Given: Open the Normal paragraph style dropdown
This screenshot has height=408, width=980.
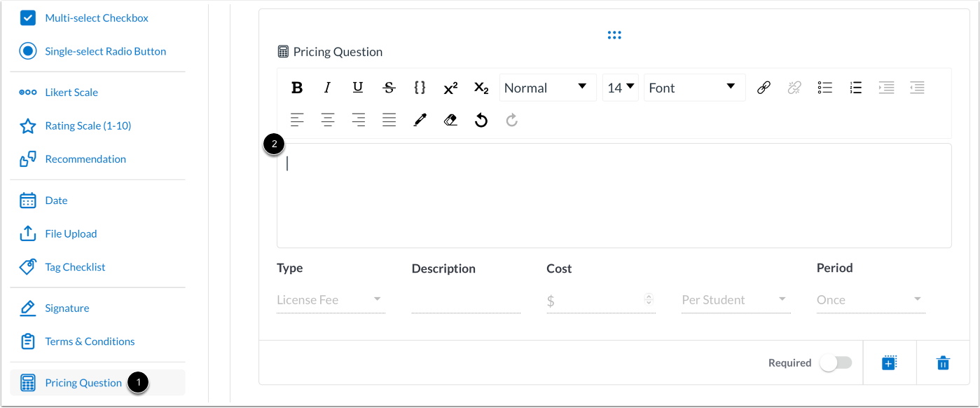Looking at the screenshot, I should 548,87.
